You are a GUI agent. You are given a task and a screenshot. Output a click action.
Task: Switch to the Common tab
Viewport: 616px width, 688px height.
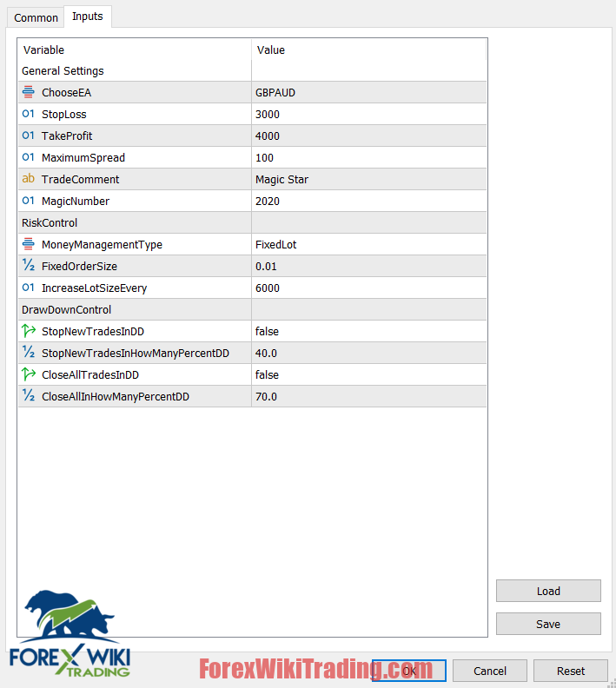(x=36, y=18)
